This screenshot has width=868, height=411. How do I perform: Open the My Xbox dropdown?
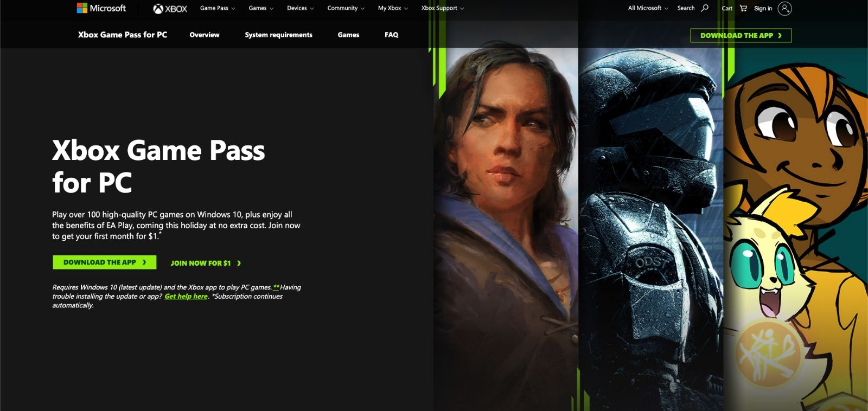[x=393, y=8]
